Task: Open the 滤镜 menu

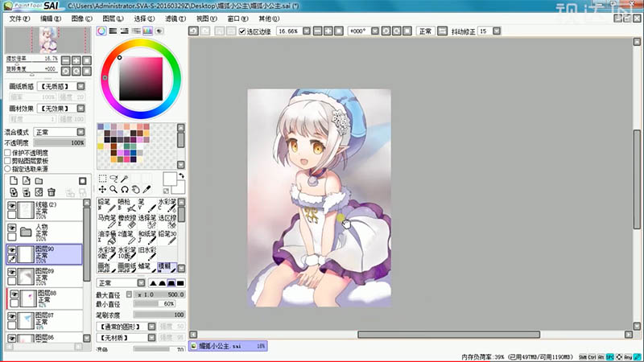Action: pyautogui.click(x=175, y=19)
